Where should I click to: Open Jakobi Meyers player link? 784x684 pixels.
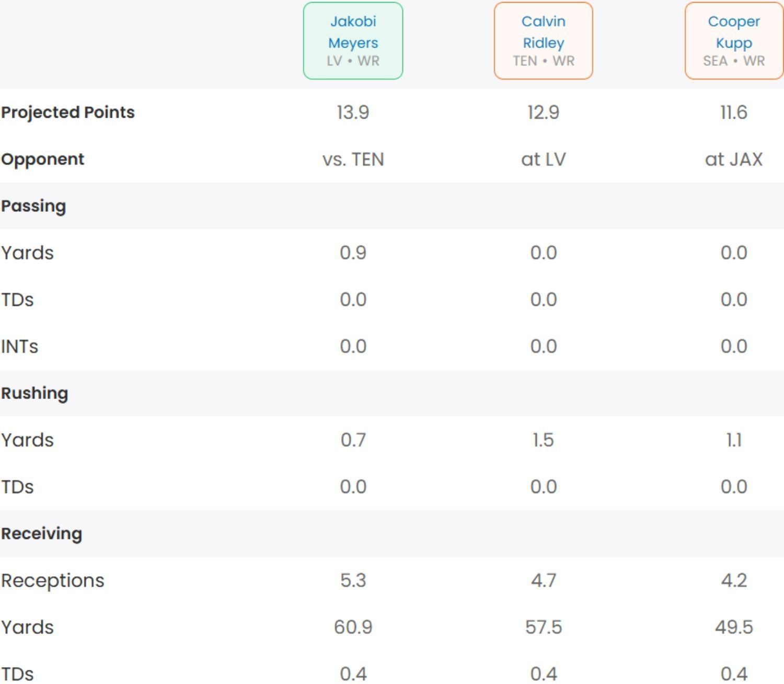point(353,32)
